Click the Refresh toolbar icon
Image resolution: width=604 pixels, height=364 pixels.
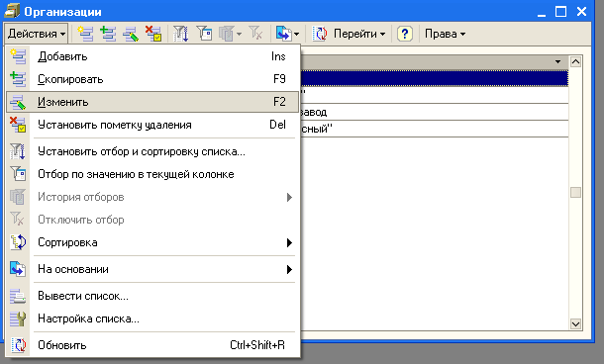(320, 34)
